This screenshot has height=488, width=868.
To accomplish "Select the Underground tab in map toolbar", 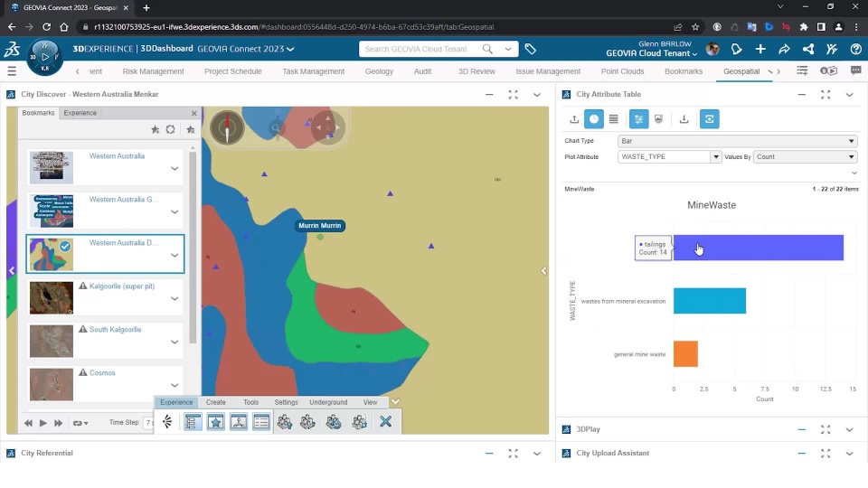I will coord(328,402).
